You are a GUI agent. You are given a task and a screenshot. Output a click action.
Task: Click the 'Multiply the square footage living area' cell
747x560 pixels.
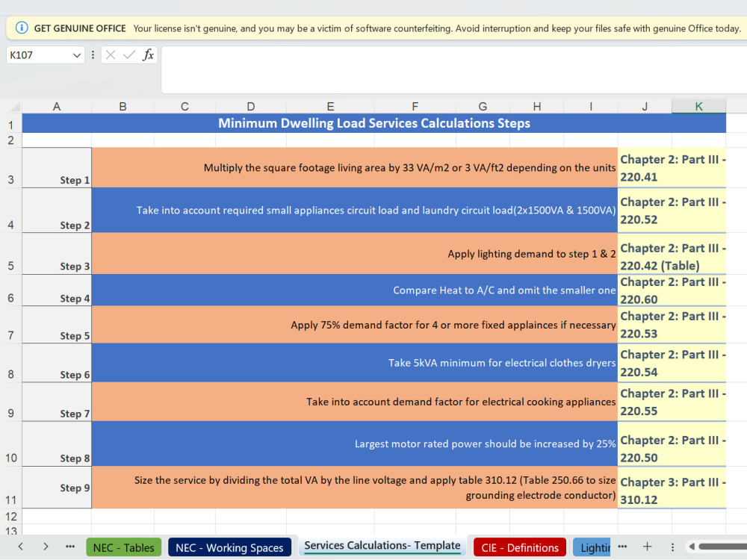pyautogui.click(x=354, y=167)
